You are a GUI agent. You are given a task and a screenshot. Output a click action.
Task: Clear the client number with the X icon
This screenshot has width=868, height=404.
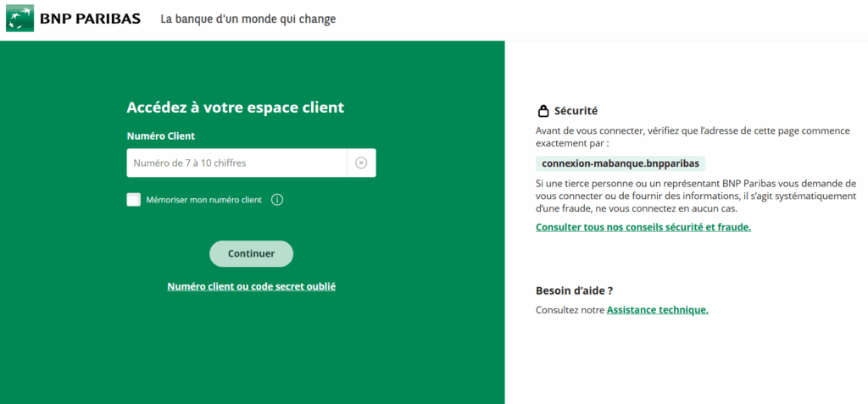[x=361, y=163]
